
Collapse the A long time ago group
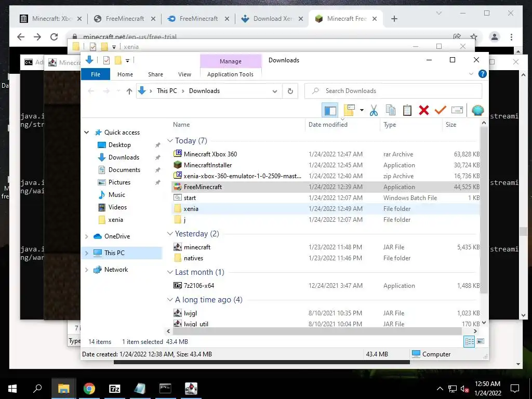click(x=170, y=300)
